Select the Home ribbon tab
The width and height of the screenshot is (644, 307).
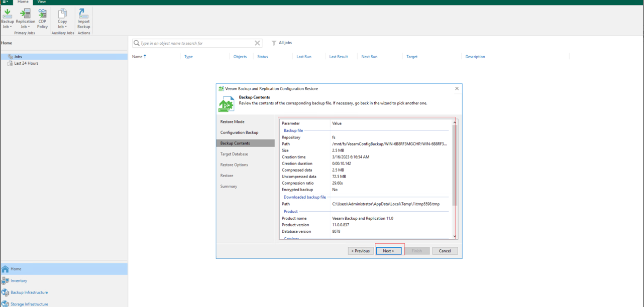click(23, 2)
